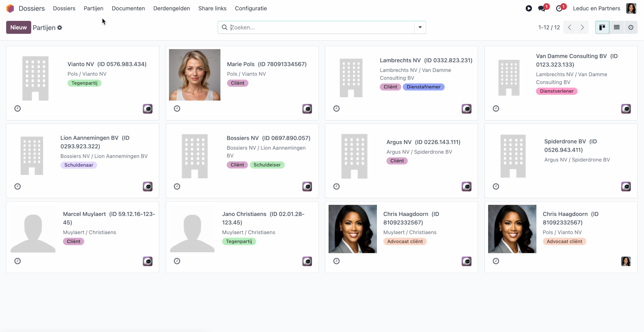Open the activities clock icon in top bar

559,8
